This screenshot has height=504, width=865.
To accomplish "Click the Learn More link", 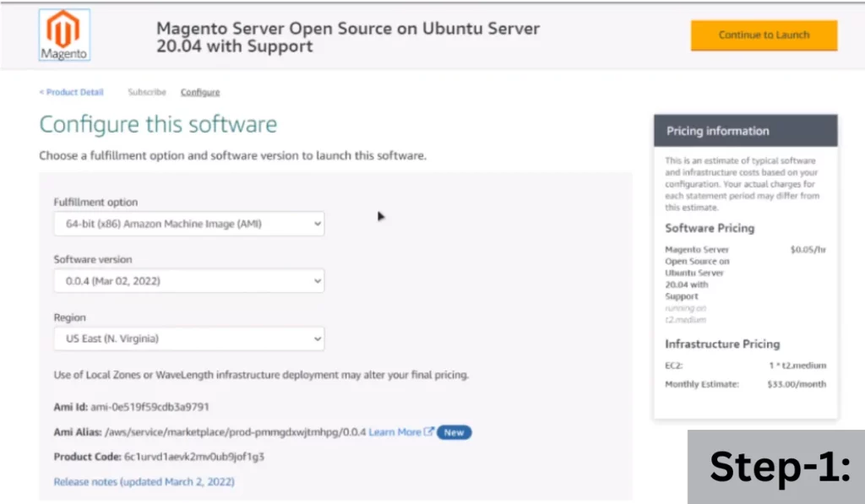I will [x=394, y=432].
